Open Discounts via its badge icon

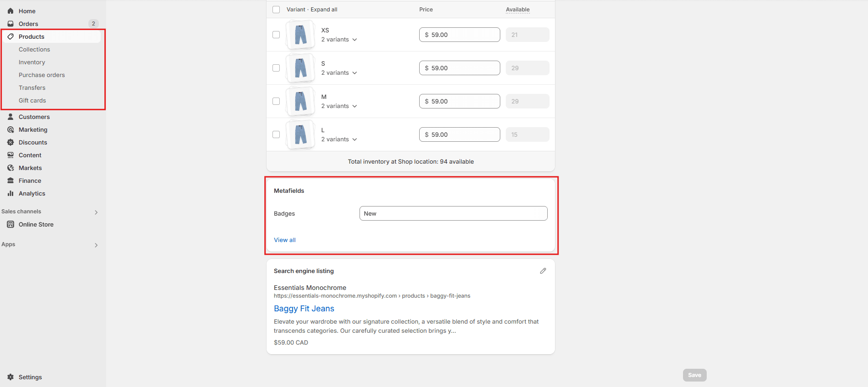(x=10, y=142)
